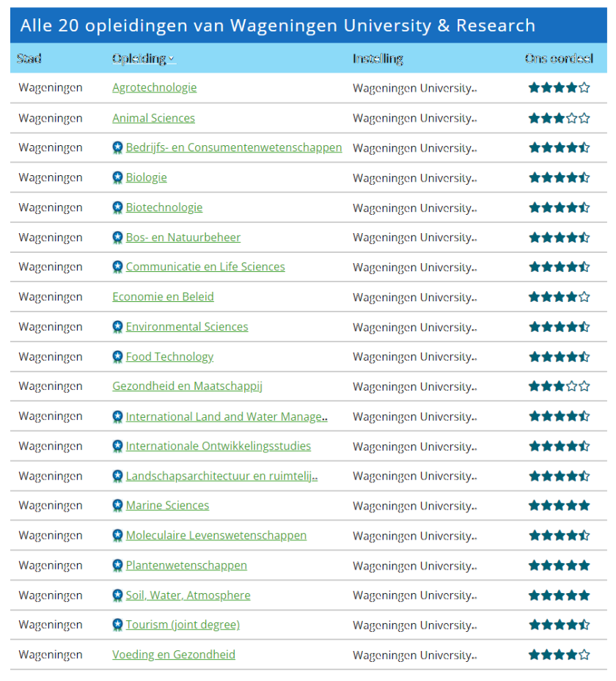
Task: Click the star rating for Voeding en Gezondheid
Action: 559,655
